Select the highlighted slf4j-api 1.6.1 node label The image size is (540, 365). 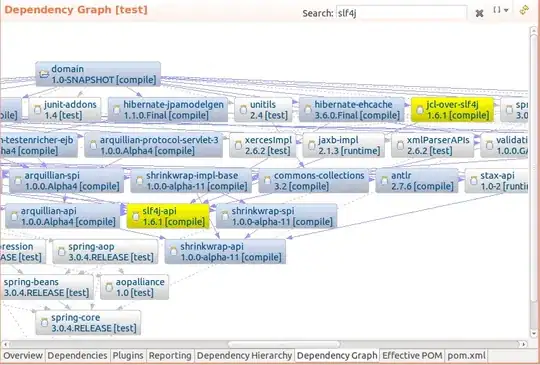(173, 216)
